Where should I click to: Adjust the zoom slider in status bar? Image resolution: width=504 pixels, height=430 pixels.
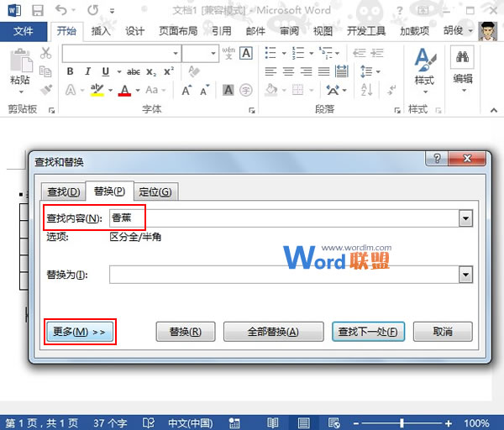402,422
